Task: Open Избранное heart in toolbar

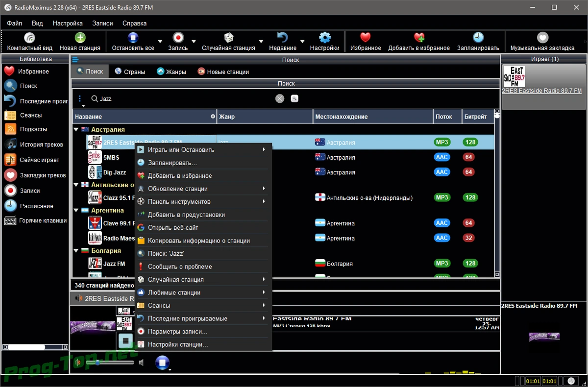Action: pos(366,42)
